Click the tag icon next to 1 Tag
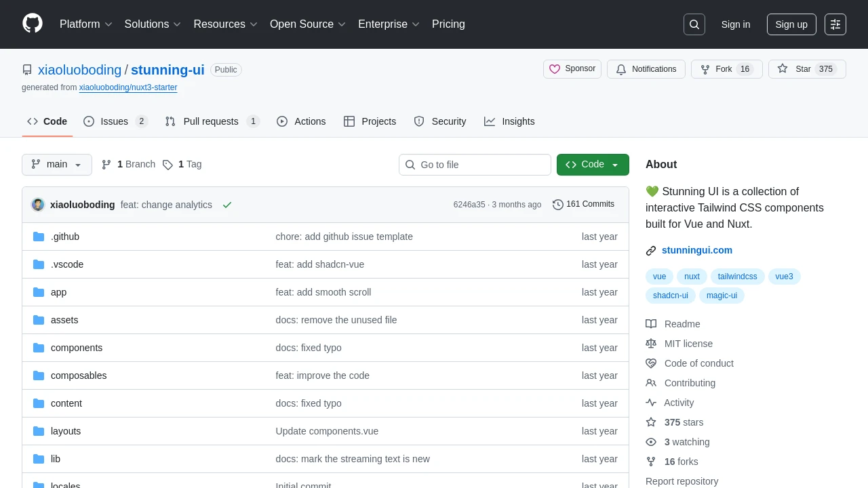The image size is (868, 488). (167, 165)
